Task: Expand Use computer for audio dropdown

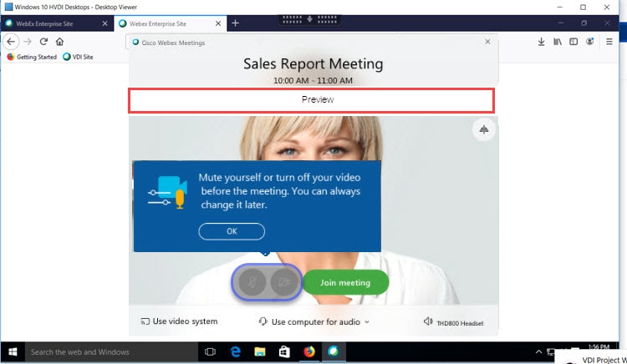Action: 314,321
